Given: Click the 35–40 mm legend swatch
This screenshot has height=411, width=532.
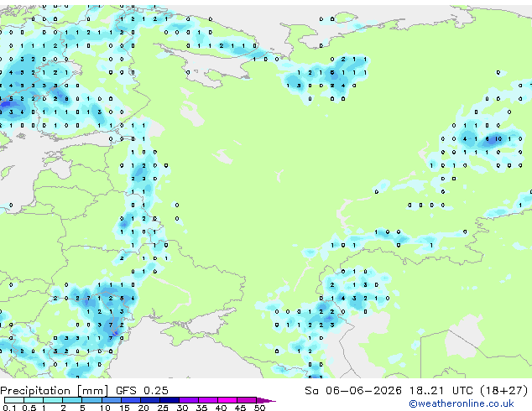Looking at the screenshot, I should click(207, 400).
